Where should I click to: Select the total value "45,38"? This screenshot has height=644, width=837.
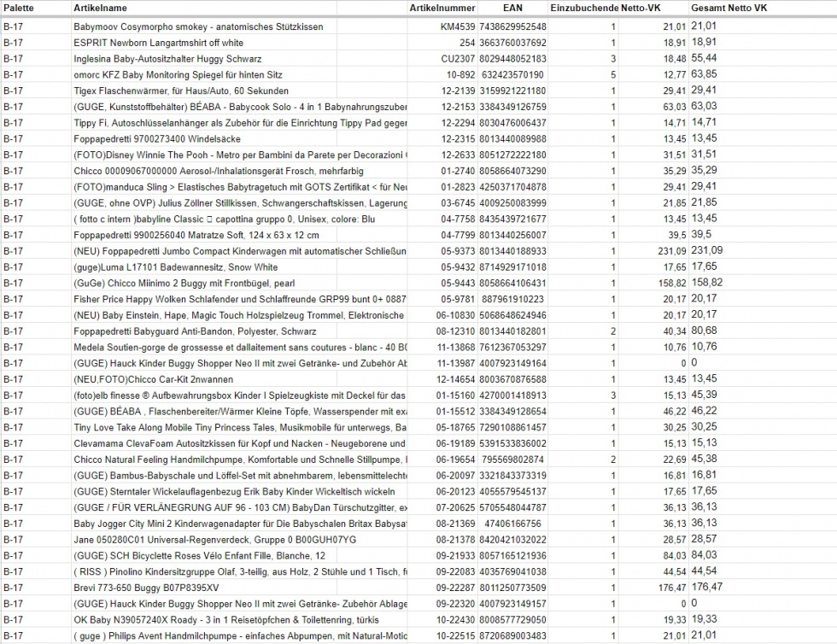[x=704, y=459]
